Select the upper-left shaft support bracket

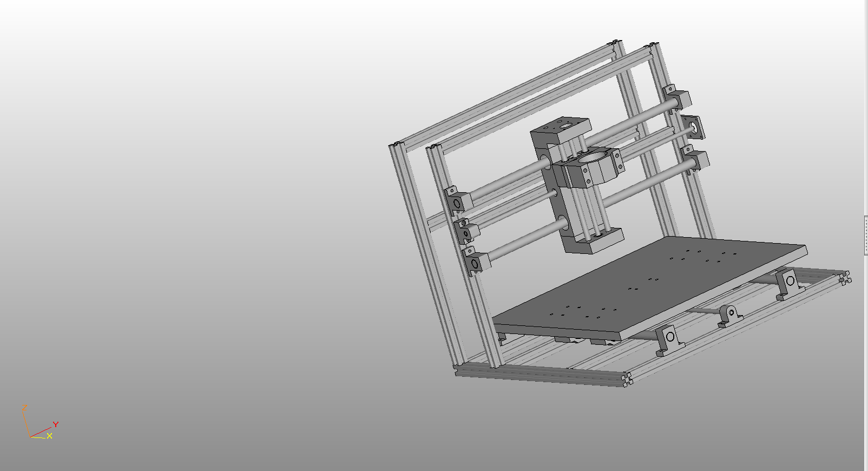[x=458, y=201]
